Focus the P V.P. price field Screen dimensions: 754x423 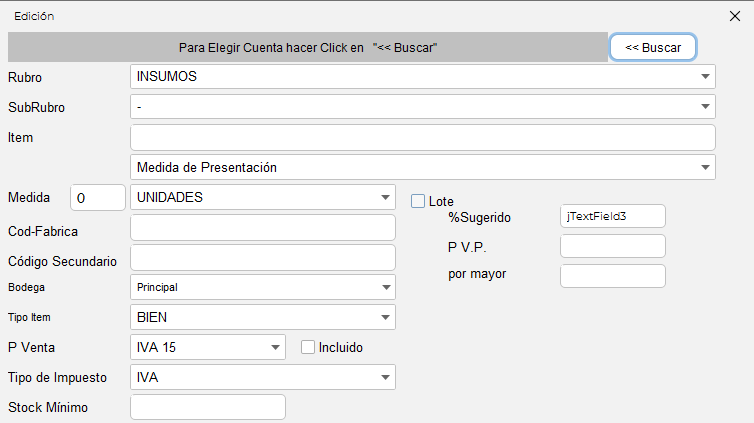tap(612, 246)
